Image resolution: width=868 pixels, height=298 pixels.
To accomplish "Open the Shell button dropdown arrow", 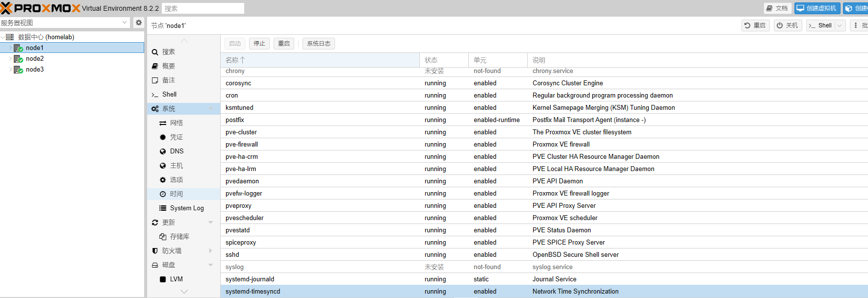I will (x=840, y=25).
